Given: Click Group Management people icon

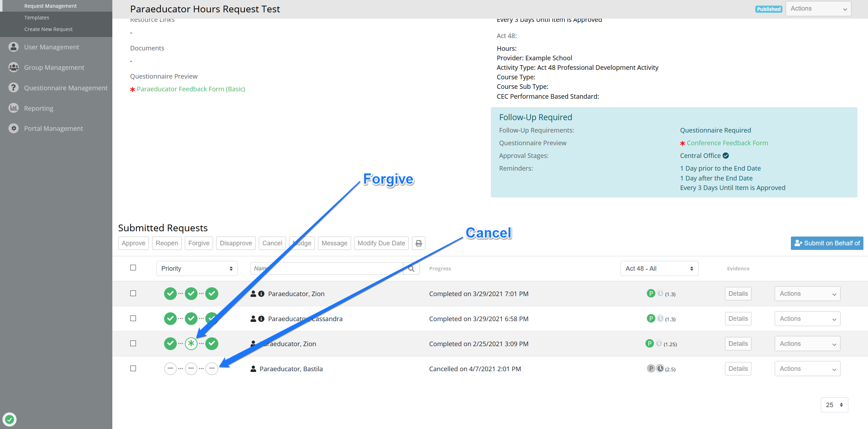Looking at the screenshot, I should tap(13, 67).
